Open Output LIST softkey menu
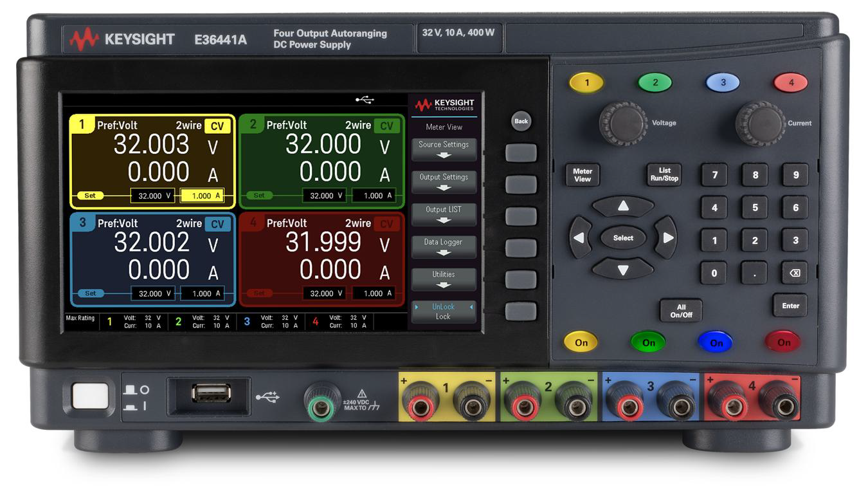Image resolution: width=868 pixels, height=491 pixels. tap(444, 214)
